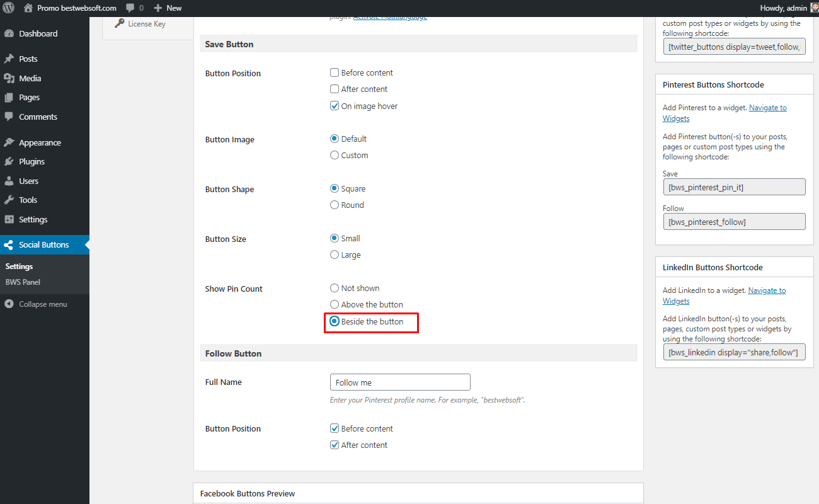Click the Appearance paintbrush icon

click(9, 142)
